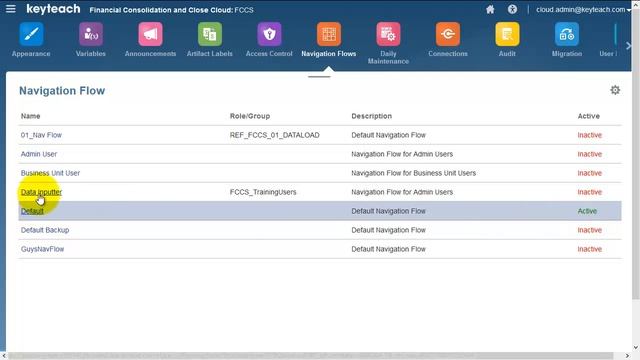
Task: Open the Daily Maintenance card
Action: pyautogui.click(x=388, y=43)
